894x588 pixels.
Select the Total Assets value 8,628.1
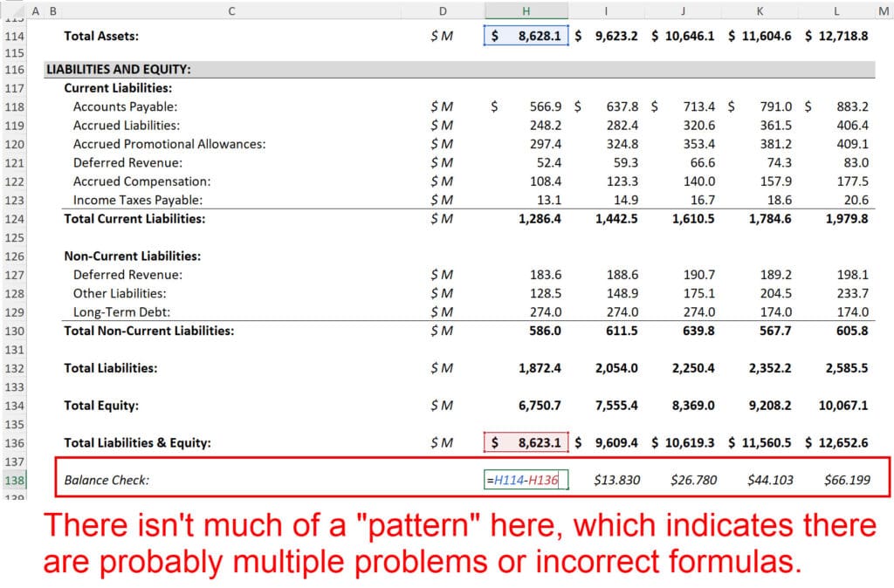click(526, 36)
